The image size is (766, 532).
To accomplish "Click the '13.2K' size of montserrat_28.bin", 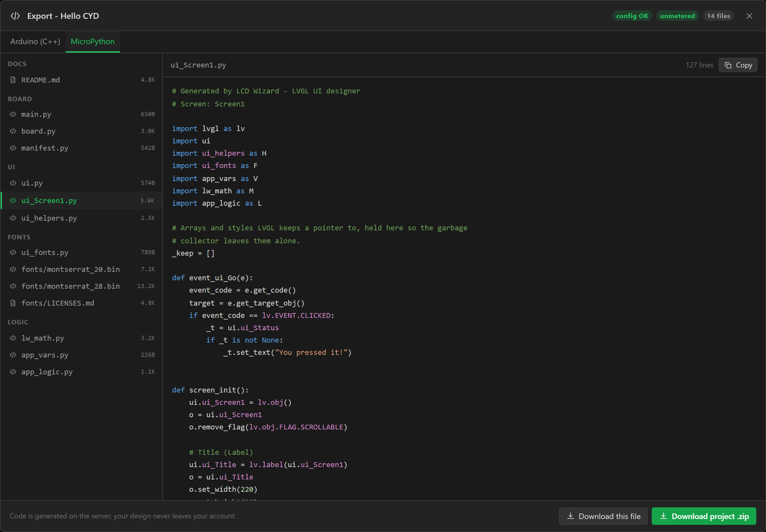I will click(x=146, y=286).
